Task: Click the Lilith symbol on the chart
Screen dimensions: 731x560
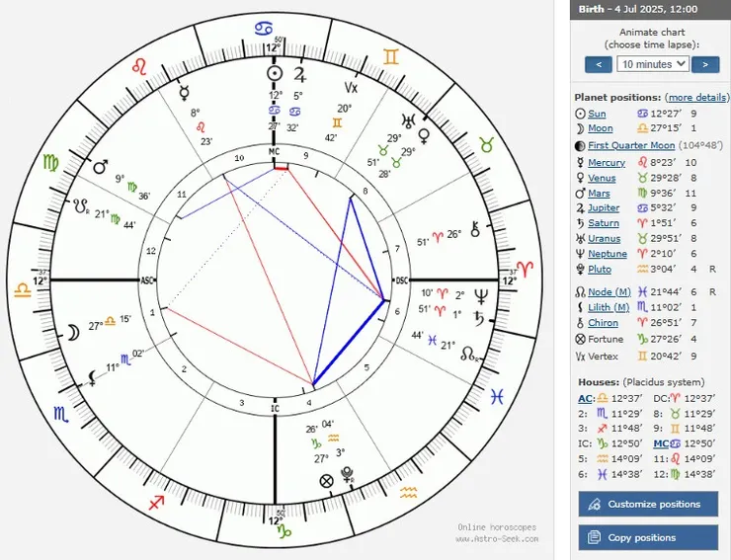Action: tap(93, 377)
